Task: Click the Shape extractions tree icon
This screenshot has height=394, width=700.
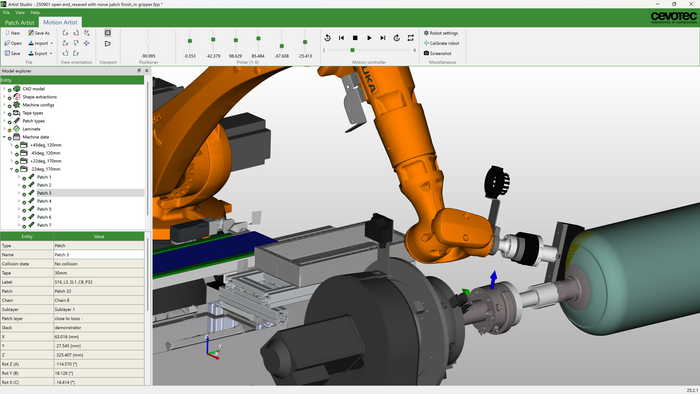Action: (17, 97)
